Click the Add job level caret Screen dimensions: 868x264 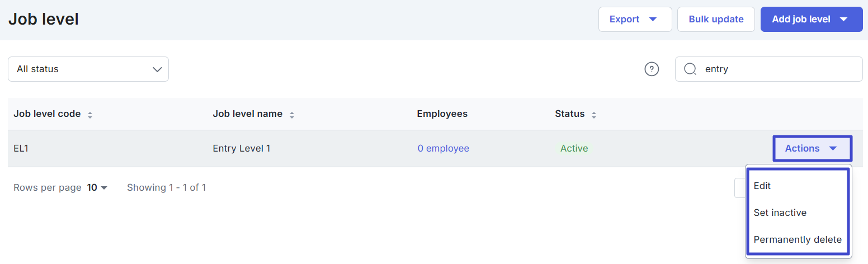coord(844,20)
